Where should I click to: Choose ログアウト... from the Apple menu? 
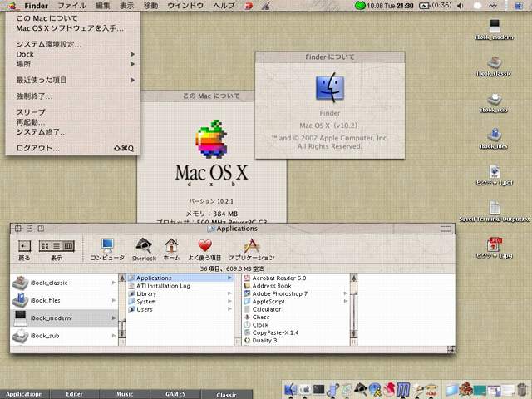click(x=73, y=148)
